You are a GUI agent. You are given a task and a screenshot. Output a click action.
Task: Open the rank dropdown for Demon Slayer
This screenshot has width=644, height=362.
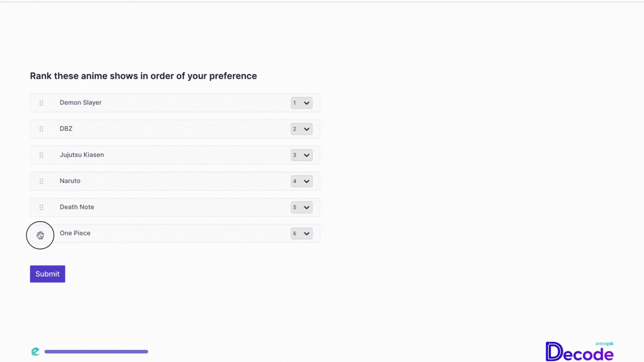[301, 103]
